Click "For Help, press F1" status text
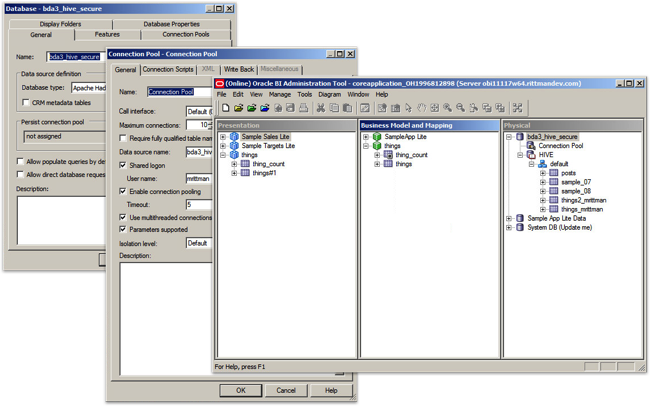The width and height of the screenshot is (650, 406). (x=240, y=367)
